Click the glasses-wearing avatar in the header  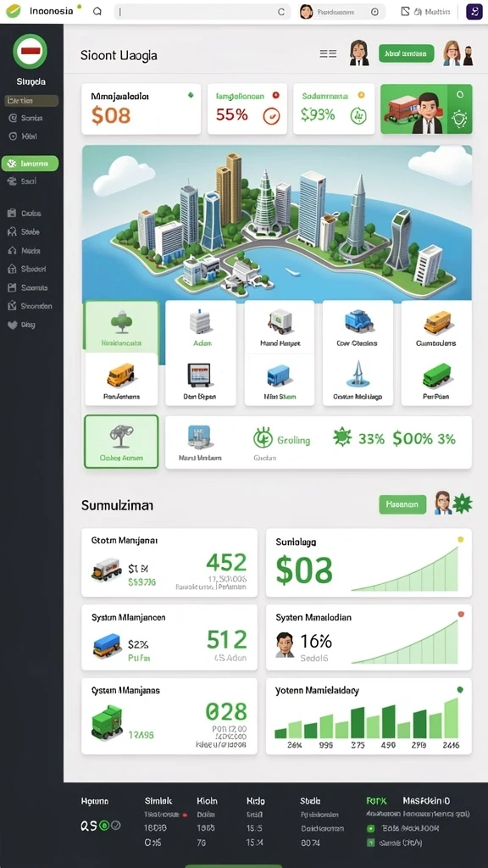[452, 53]
